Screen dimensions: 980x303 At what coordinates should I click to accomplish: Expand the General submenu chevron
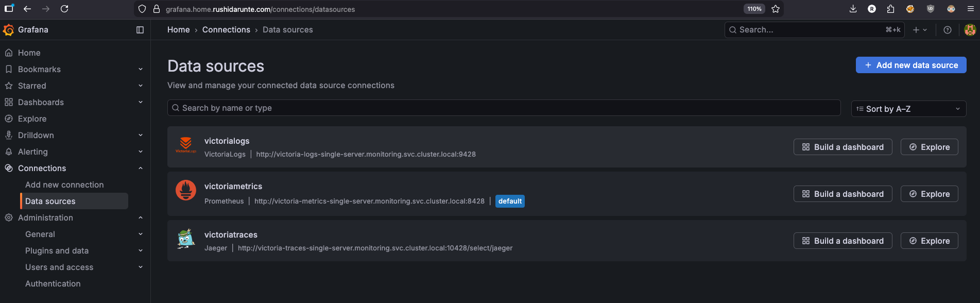click(141, 234)
